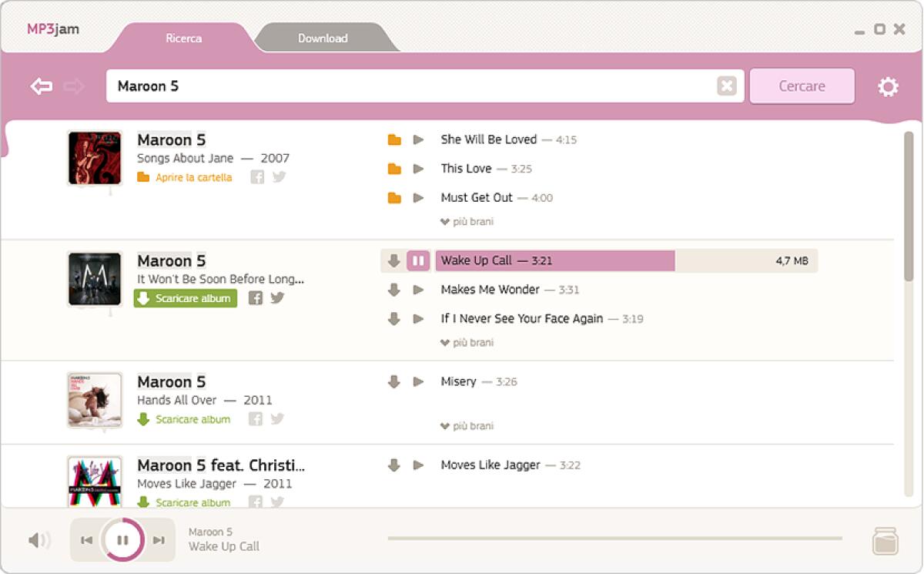Click the forward navigation arrow
This screenshot has height=574, width=924.
[74, 86]
